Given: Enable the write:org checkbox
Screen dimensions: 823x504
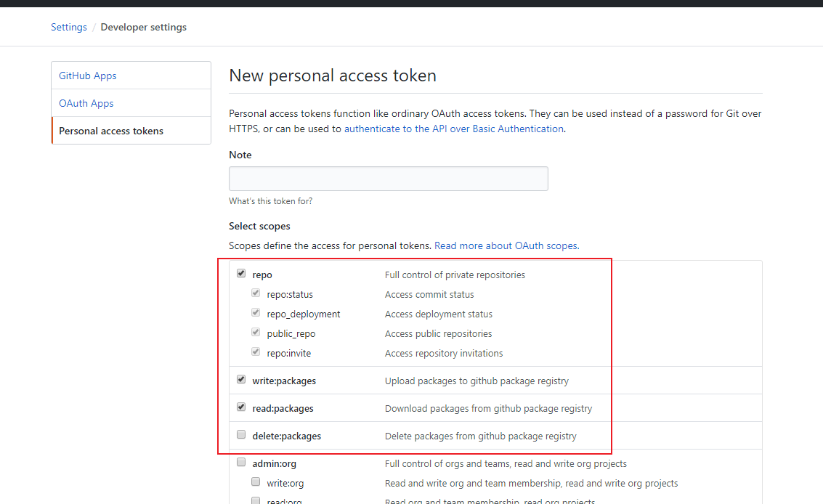Looking at the screenshot, I should [x=256, y=482].
